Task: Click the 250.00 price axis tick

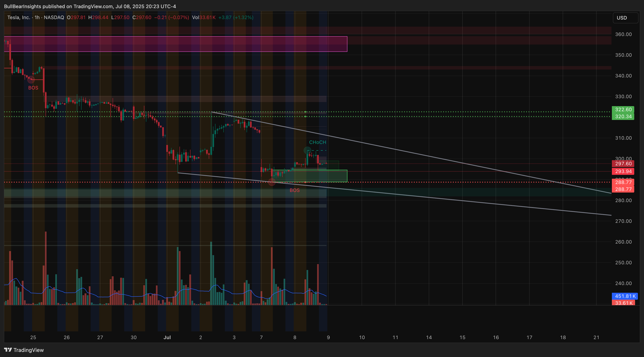Action: (623, 262)
